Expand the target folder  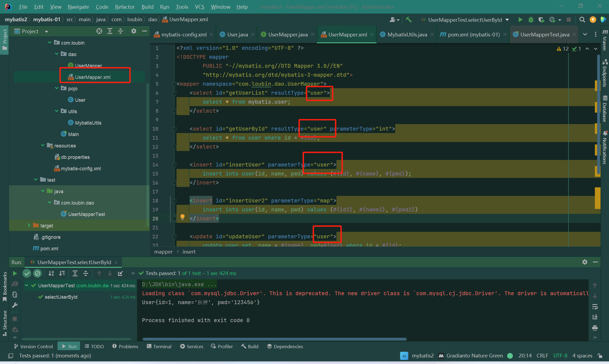pos(29,226)
